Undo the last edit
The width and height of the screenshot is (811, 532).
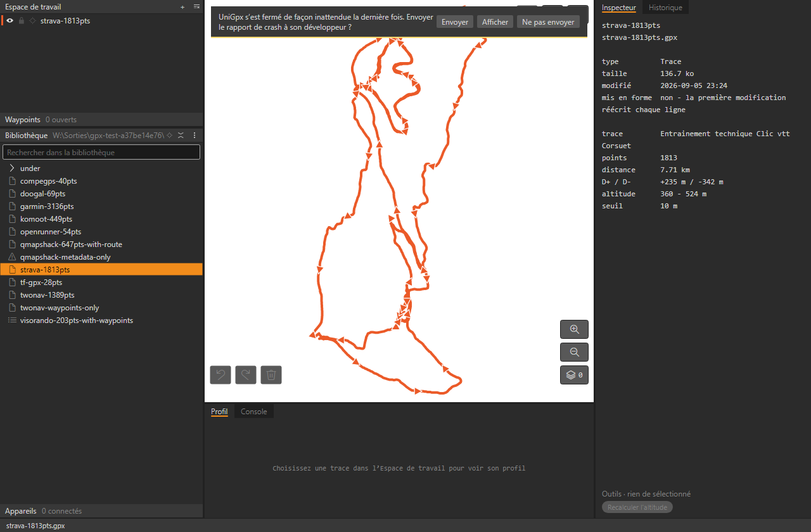220,375
